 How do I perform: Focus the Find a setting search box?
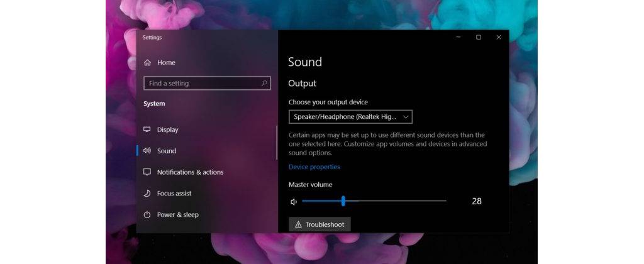tap(207, 84)
